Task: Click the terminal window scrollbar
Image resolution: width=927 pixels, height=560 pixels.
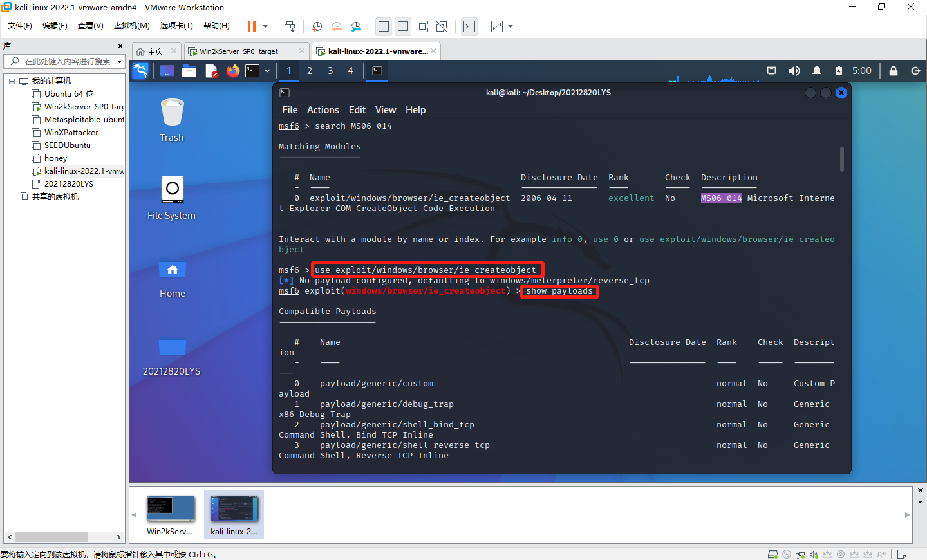Action: [x=842, y=159]
